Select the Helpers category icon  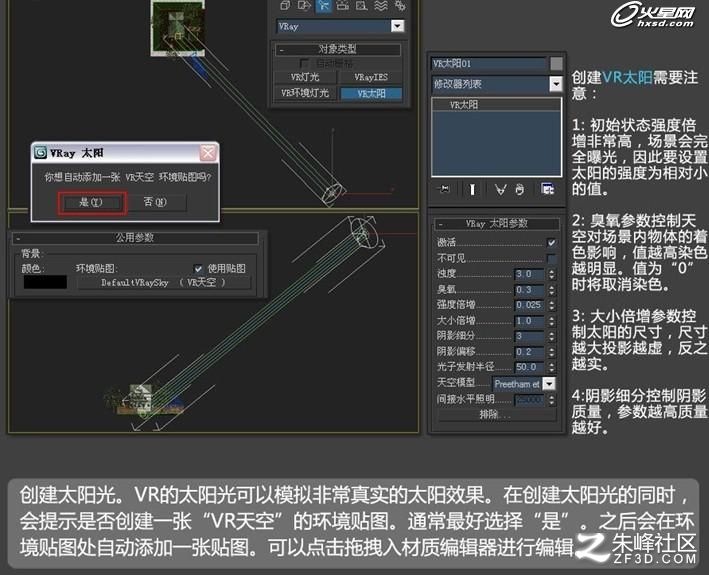(361, 5)
